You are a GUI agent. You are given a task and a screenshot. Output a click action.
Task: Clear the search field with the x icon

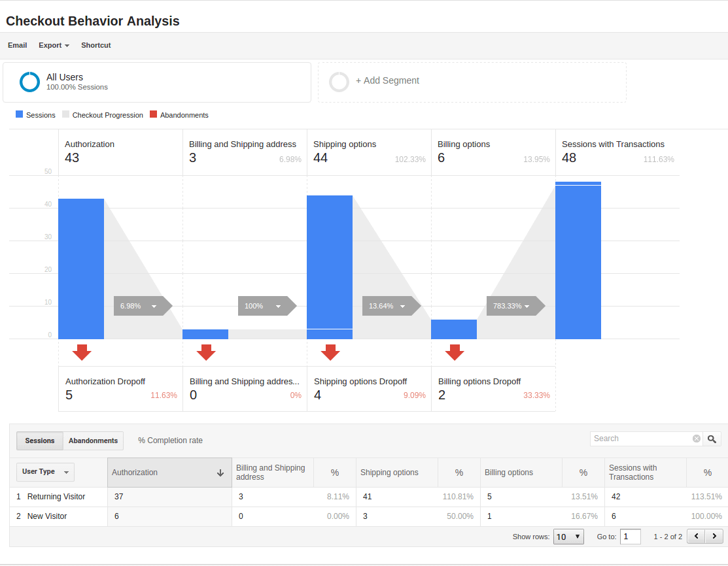click(697, 439)
